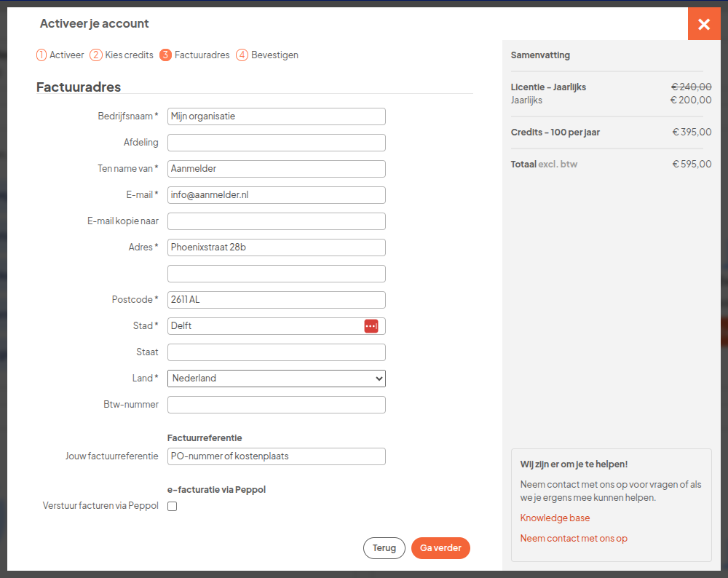Screen dimensions: 728x578
Task: Enable Verstuur facturen via Peppol checkbox
Action: (173, 507)
